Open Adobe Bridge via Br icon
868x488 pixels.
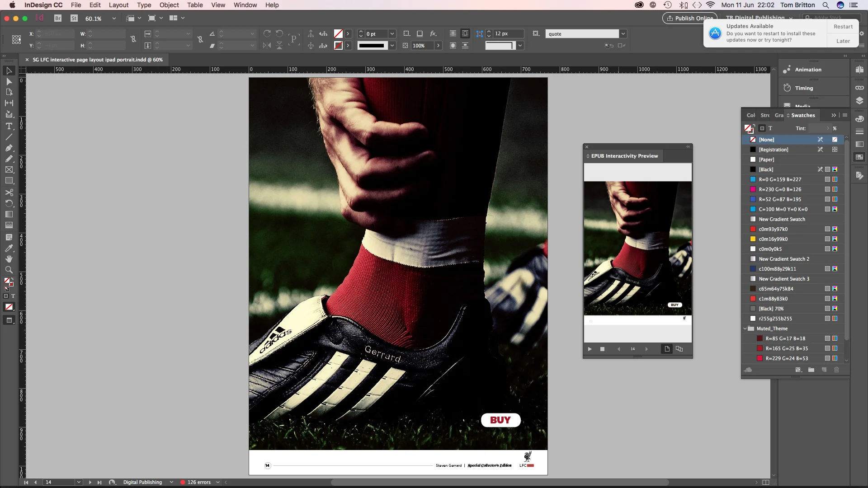[58, 19]
